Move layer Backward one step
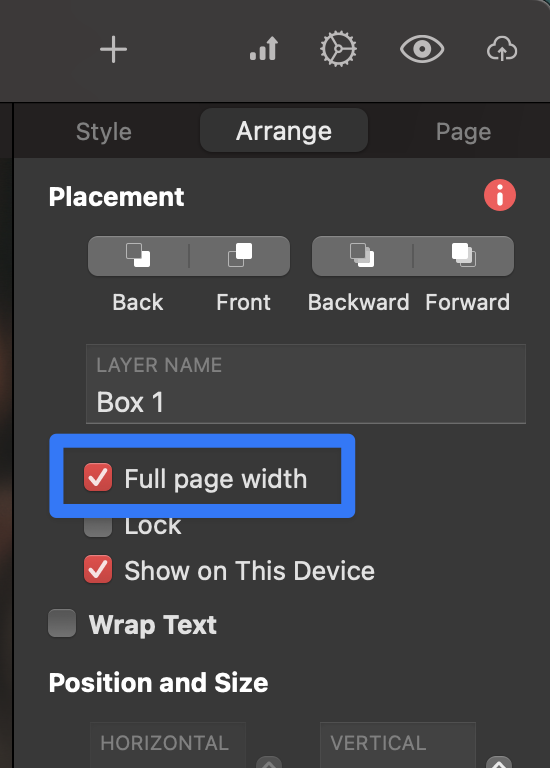550x768 pixels. coord(362,256)
